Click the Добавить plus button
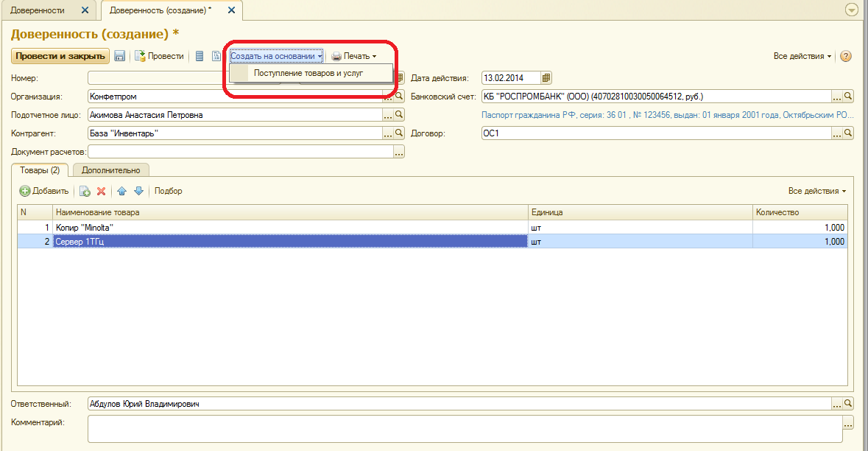Viewport: 868px width, 451px height. [44, 191]
